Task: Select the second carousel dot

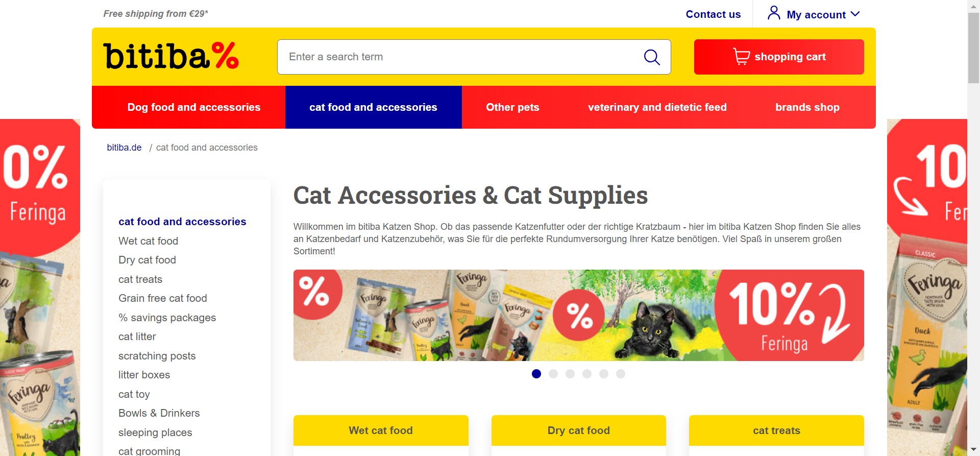Action: (553, 374)
